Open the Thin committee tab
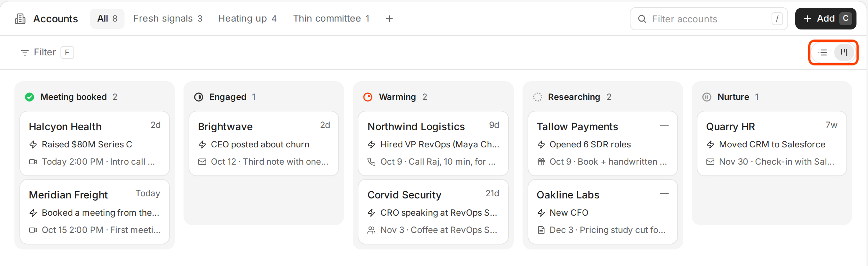 pyautogui.click(x=331, y=19)
